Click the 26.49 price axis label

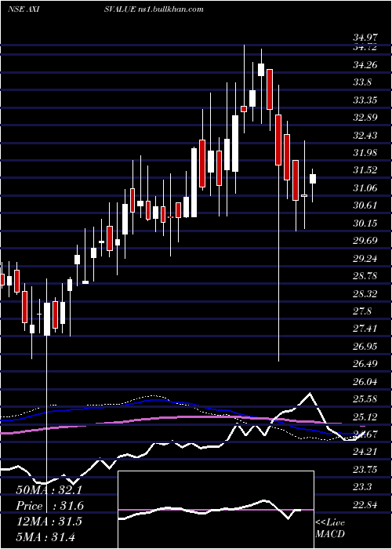pos(365,364)
